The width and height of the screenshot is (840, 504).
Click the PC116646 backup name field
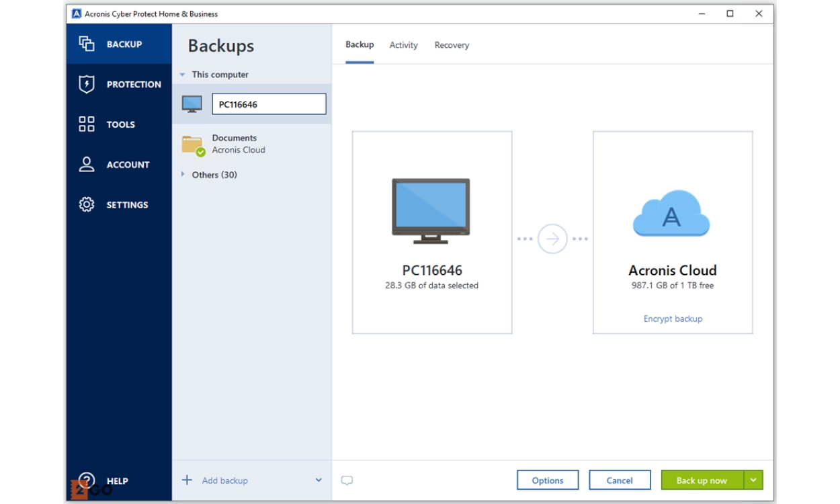269,104
